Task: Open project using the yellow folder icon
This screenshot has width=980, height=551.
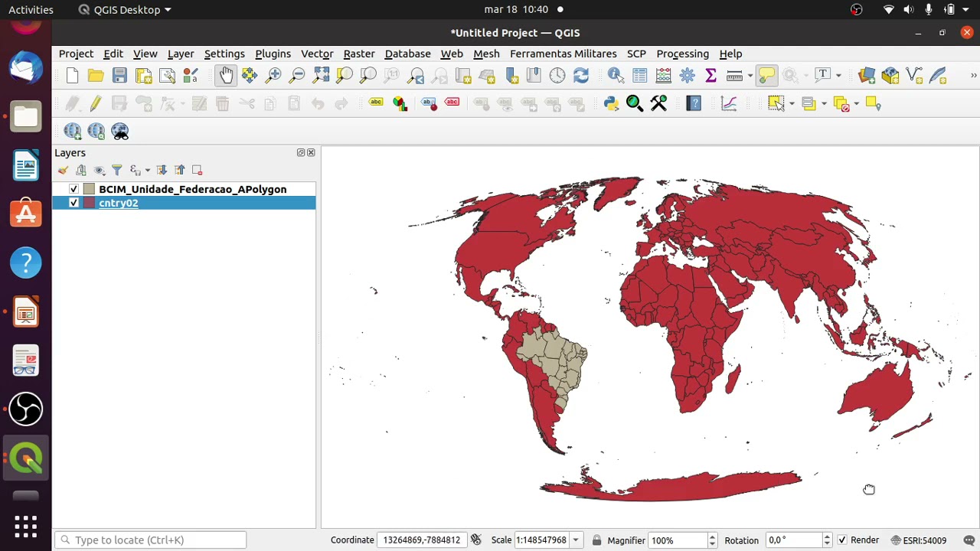Action: pos(96,76)
